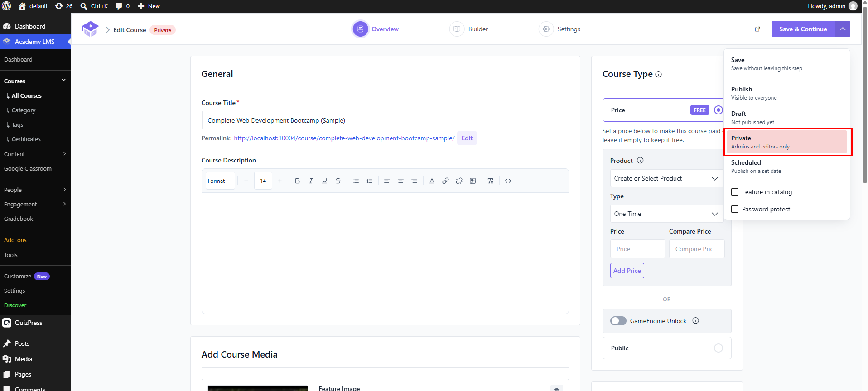
Task: Collapse the Save & Continue arrow menu
Action: coord(843,29)
